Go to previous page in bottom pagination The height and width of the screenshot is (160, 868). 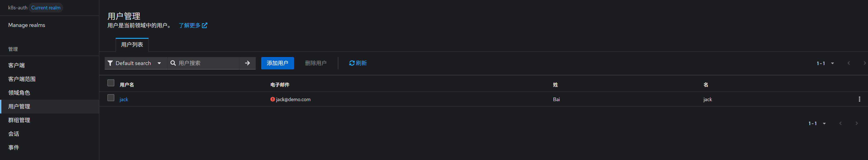pos(840,123)
